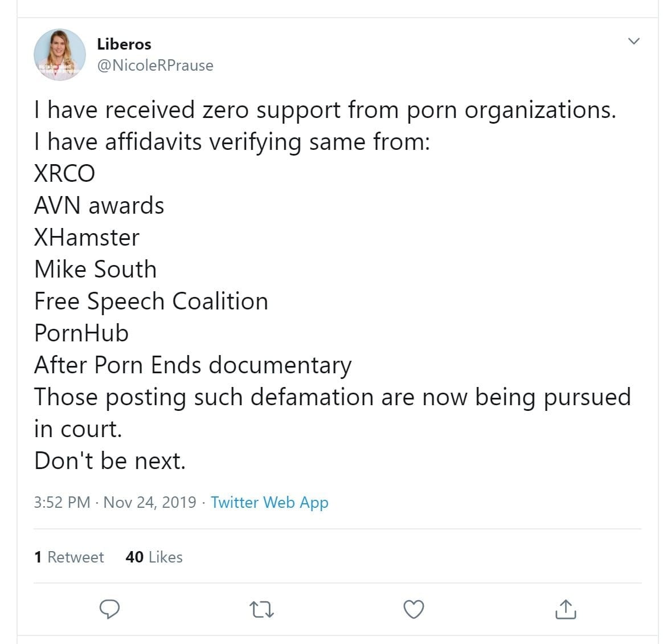Screen dimensions: 663x644
Task: Click the XRCO line in the tweet
Action: [x=64, y=174]
